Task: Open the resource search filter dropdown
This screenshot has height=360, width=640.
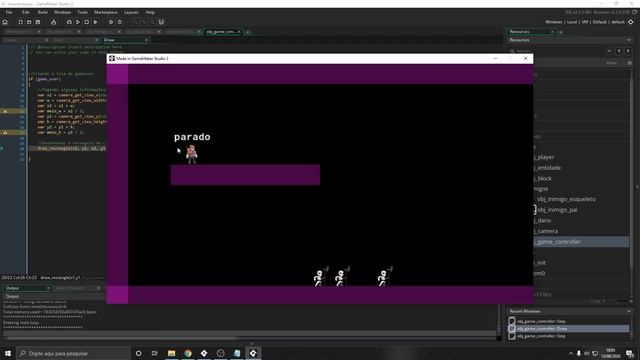Action: pos(609,51)
